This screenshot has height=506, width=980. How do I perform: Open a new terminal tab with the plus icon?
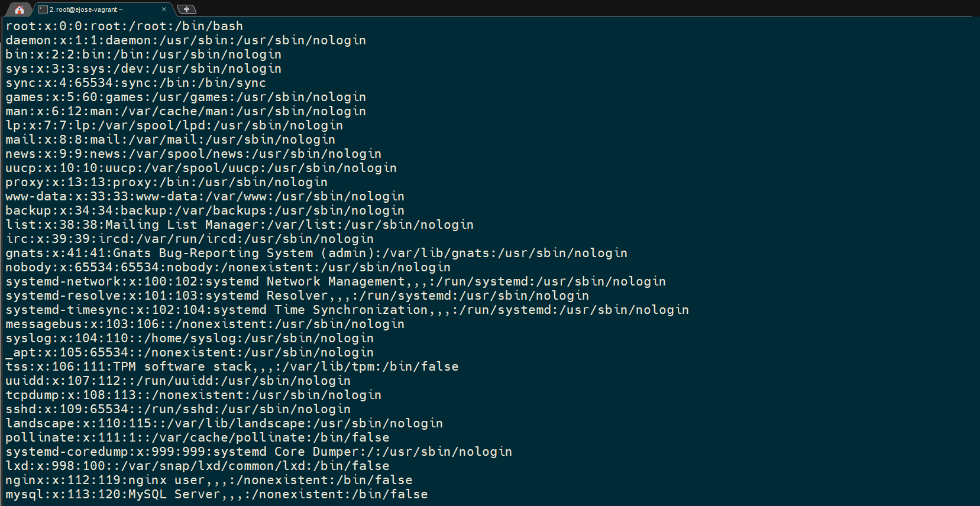tap(186, 9)
